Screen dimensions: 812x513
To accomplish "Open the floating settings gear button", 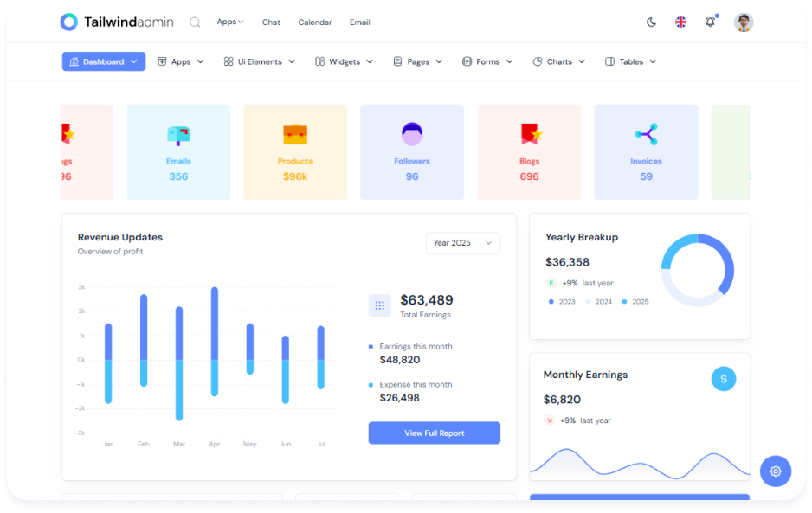I will pos(775,471).
